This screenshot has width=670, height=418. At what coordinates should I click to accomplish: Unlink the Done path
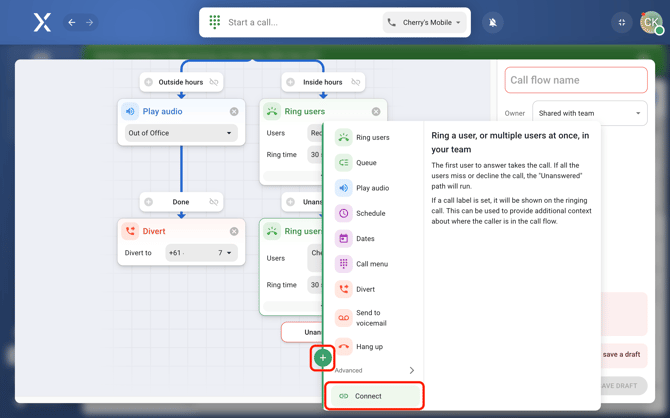(214, 202)
